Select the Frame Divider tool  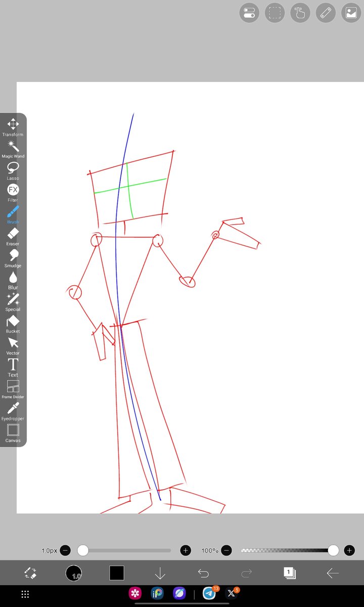pos(13,389)
